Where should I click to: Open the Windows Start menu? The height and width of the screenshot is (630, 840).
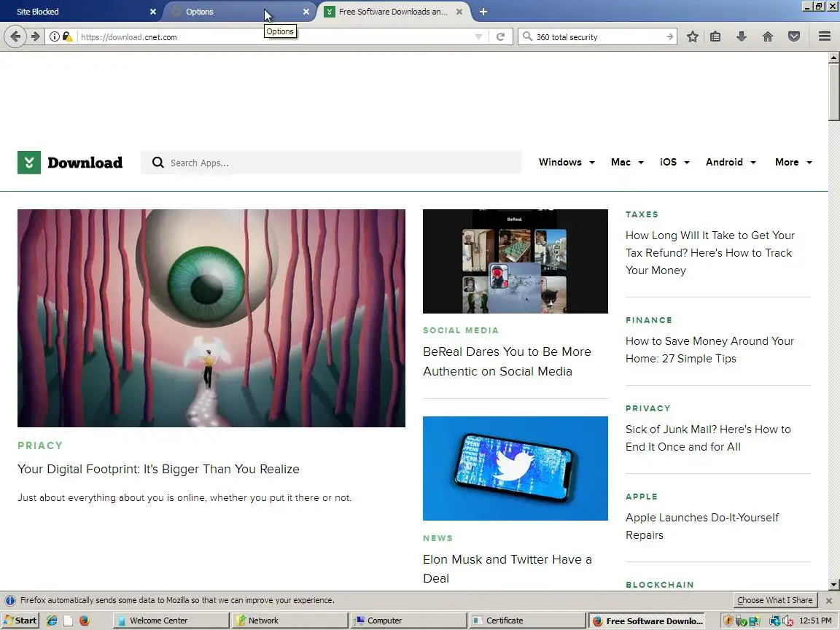coord(20,621)
